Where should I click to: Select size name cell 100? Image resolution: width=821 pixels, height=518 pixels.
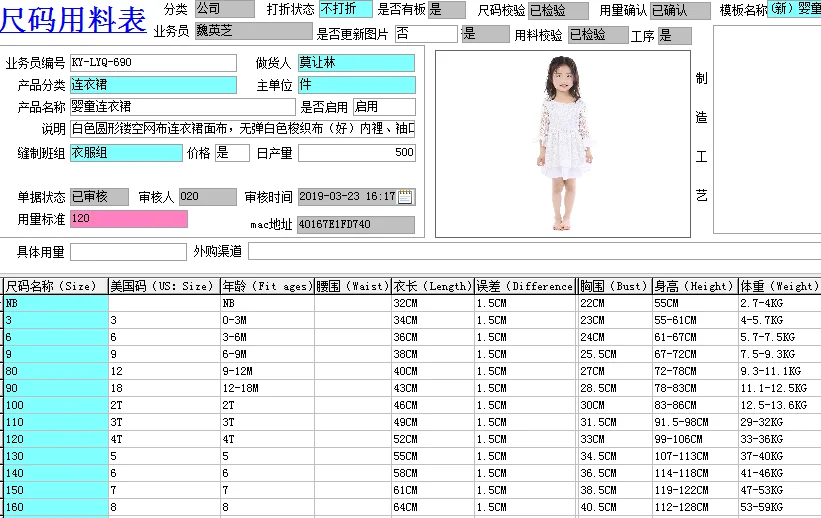[56, 405]
